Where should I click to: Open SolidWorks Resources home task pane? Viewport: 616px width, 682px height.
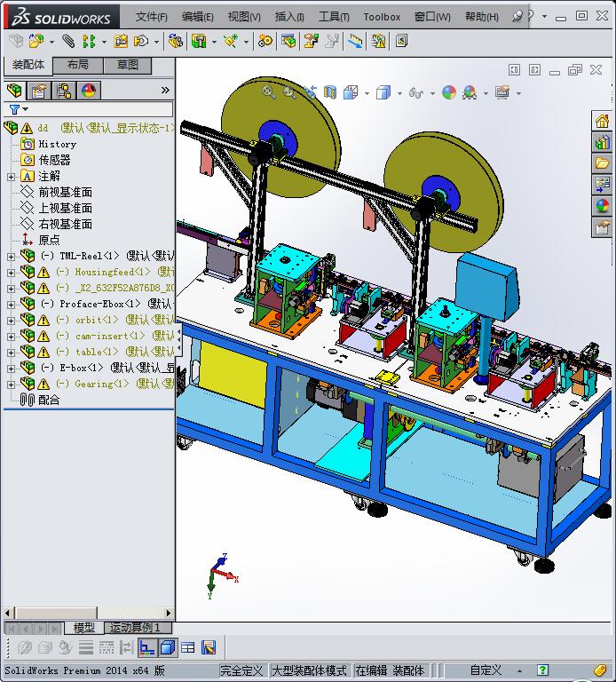point(602,122)
